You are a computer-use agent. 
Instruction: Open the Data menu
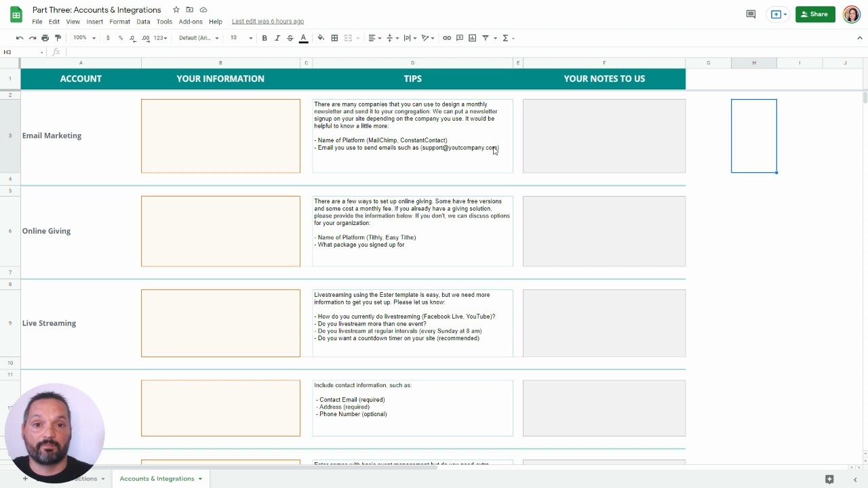click(x=143, y=22)
